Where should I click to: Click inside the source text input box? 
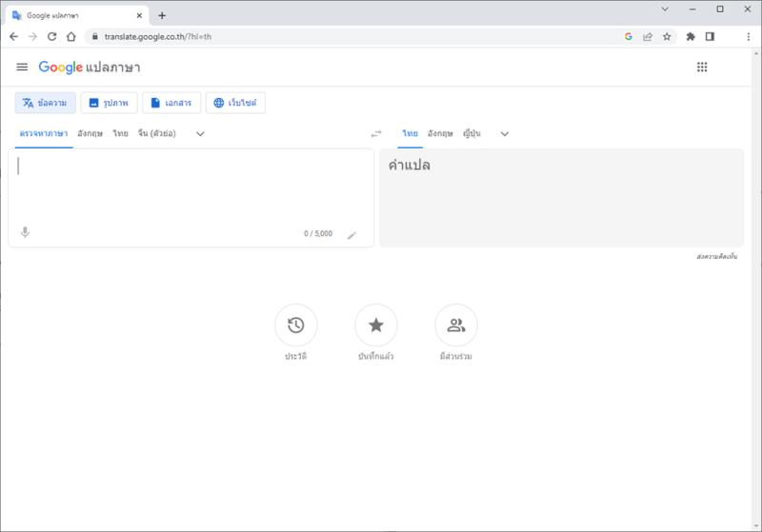(190, 190)
